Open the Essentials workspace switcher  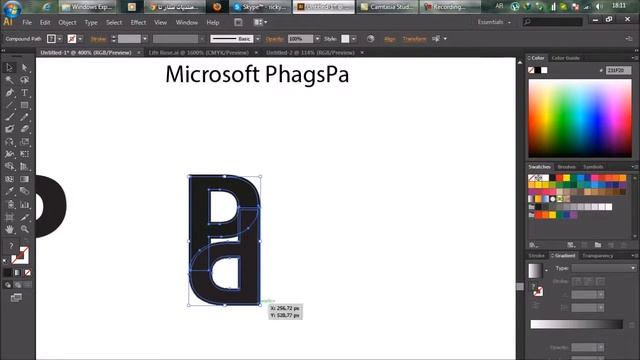tap(494, 22)
